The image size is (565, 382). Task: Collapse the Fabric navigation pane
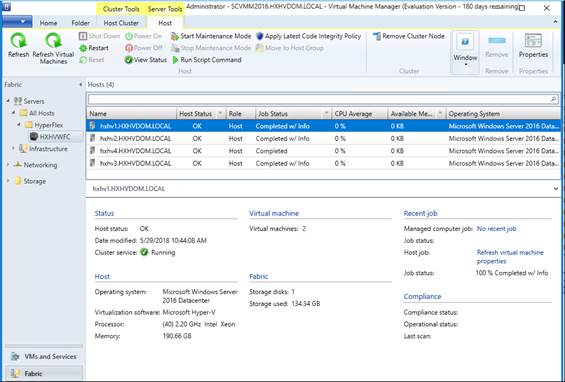tap(80, 85)
